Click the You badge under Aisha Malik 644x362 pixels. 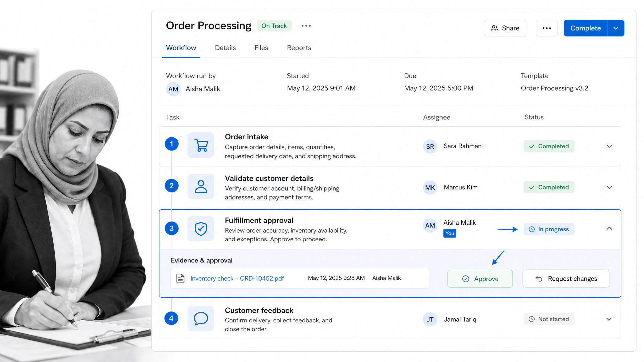(x=450, y=233)
